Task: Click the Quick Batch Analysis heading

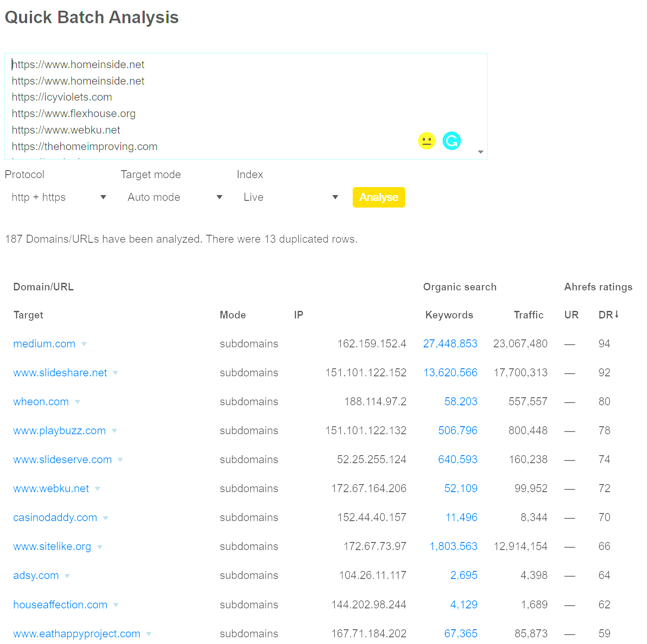Action: pos(92,17)
